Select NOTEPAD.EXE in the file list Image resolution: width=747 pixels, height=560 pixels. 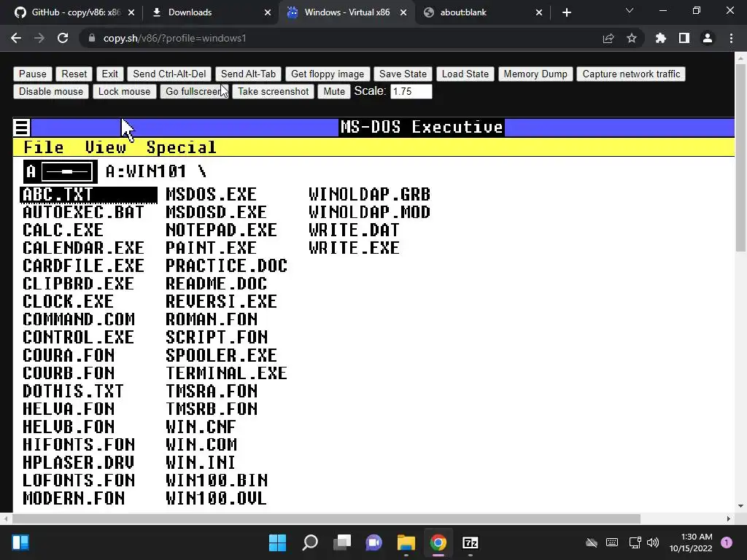221,230
